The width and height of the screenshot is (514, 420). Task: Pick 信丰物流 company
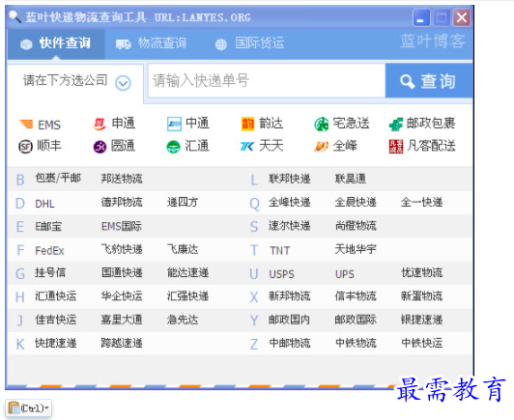pos(356,296)
